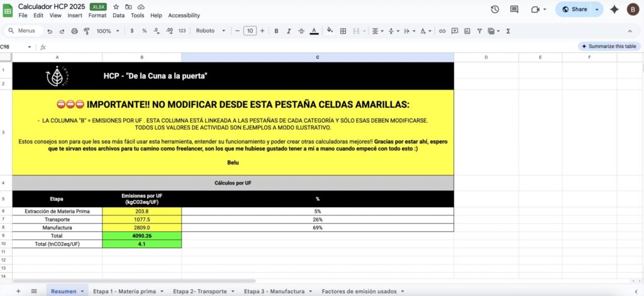Open text rotation dropdown
Image resolution: width=644 pixels, height=296 pixels.
[425, 31]
